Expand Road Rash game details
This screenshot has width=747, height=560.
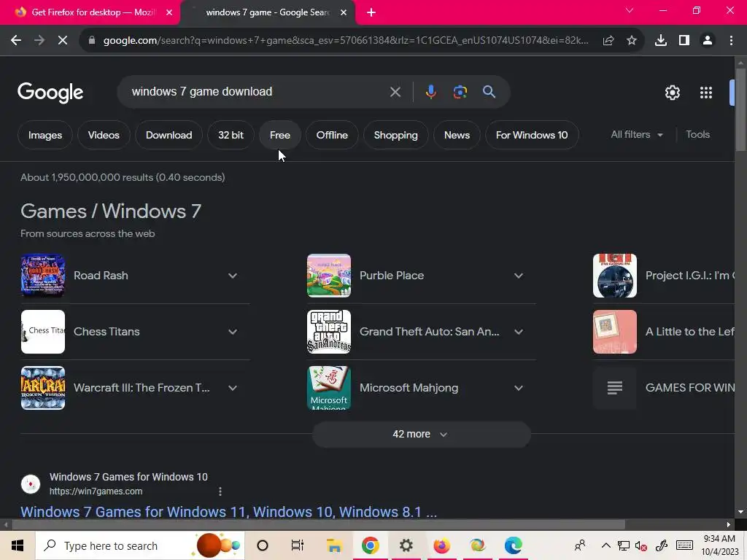[233, 276]
